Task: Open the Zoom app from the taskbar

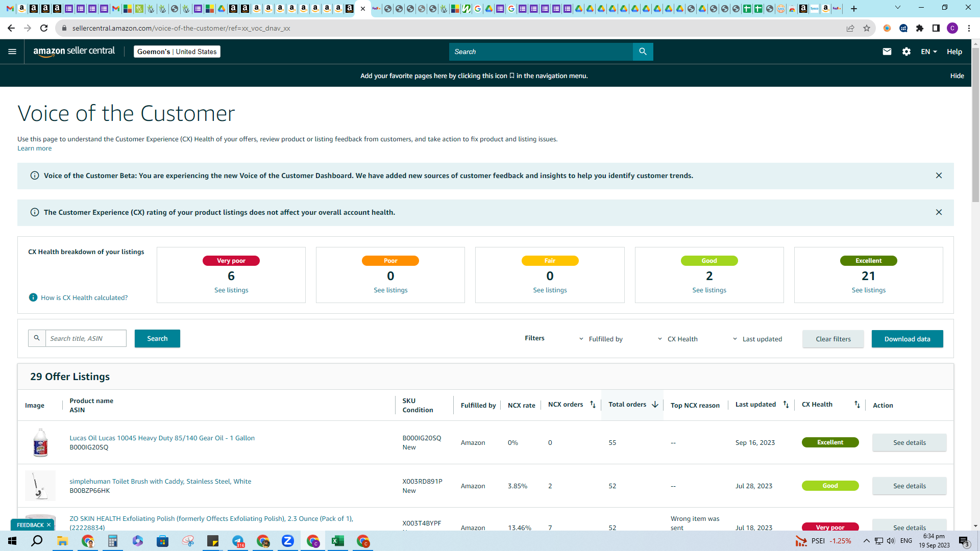Action: (x=288, y=541)
